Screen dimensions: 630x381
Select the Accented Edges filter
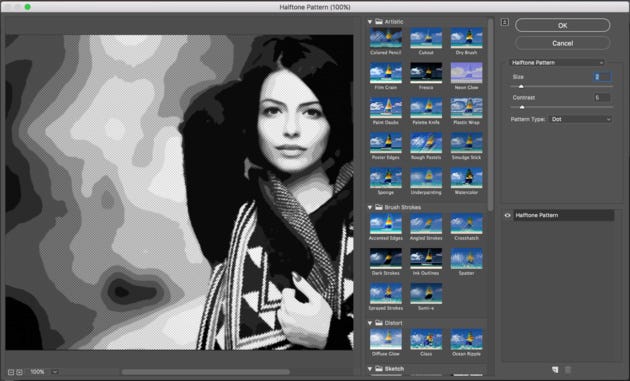click(386, 223)
